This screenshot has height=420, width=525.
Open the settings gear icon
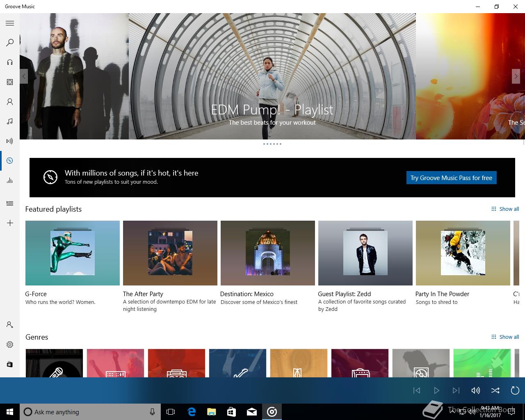point(10,345)
